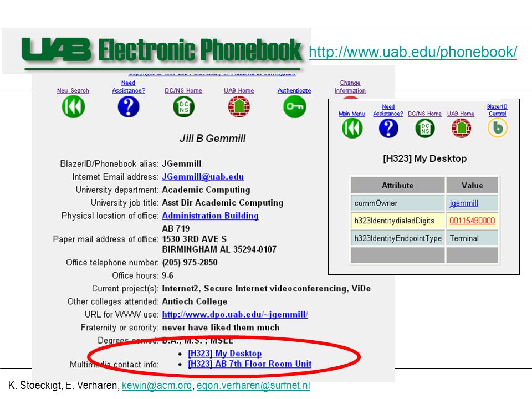Image resolution: width=532 pixels, height=399 pixels.
Task: Open the BlazerID Central text link
Action: click(x=497, y=110)
